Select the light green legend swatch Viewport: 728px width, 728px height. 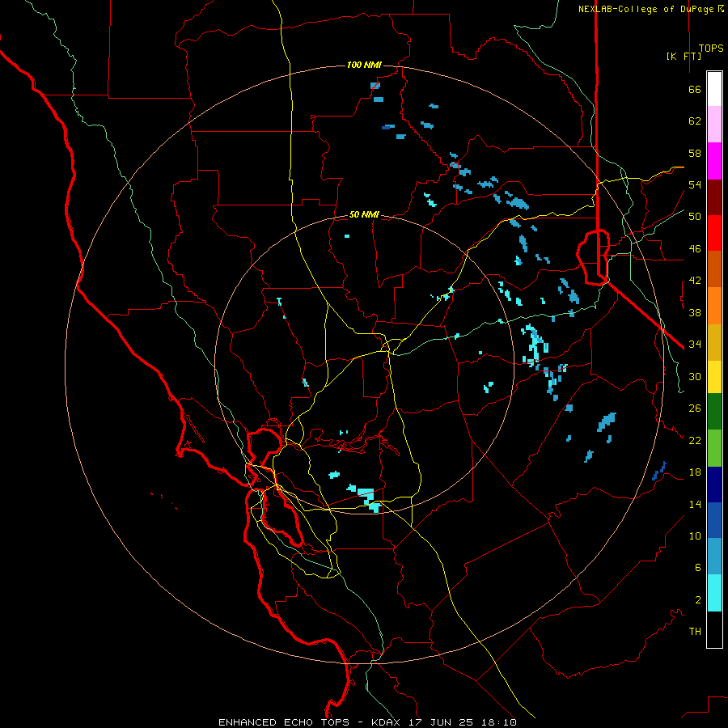[714, 448]
